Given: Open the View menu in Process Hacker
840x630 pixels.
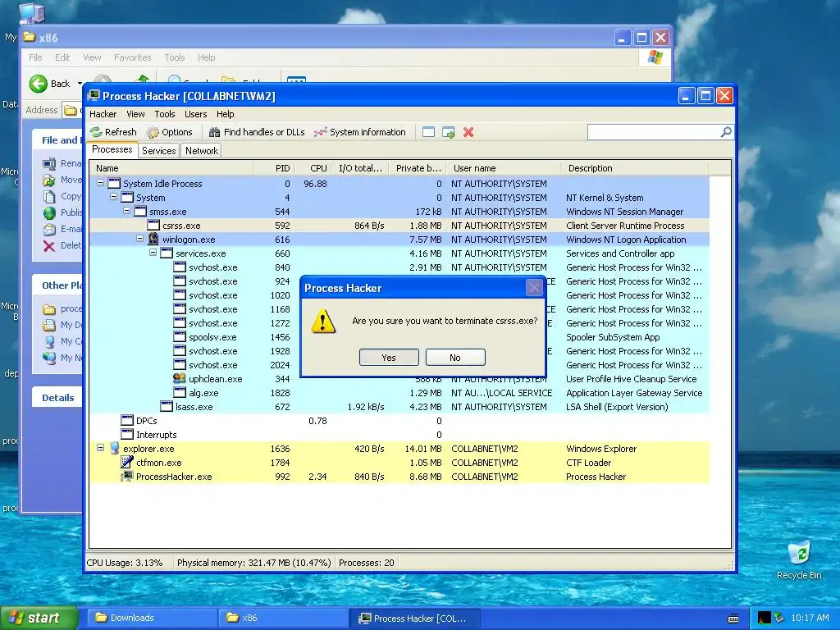Looking at the screenshot, I should tap(135, 114).
